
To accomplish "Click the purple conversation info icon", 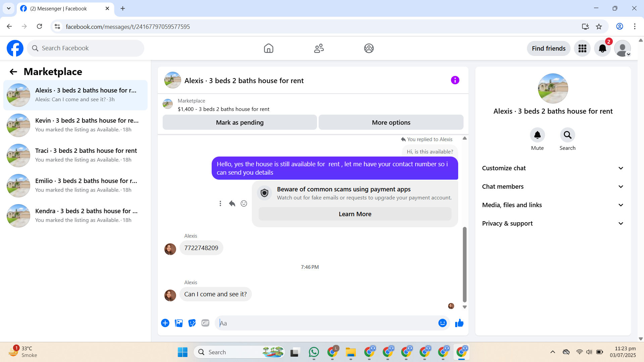I will (x=455, y=80).
